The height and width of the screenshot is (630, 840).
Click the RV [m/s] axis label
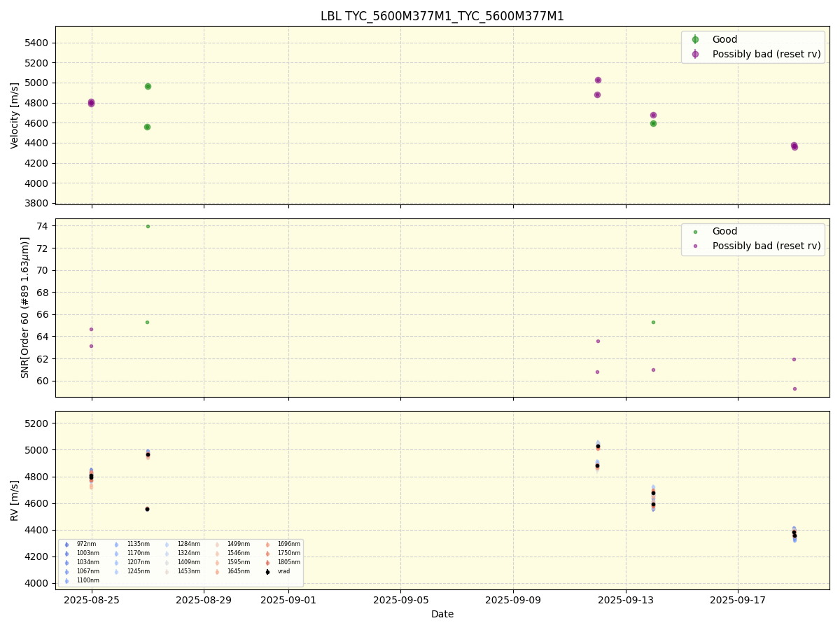pyautogui.click(x=15, y=500)
